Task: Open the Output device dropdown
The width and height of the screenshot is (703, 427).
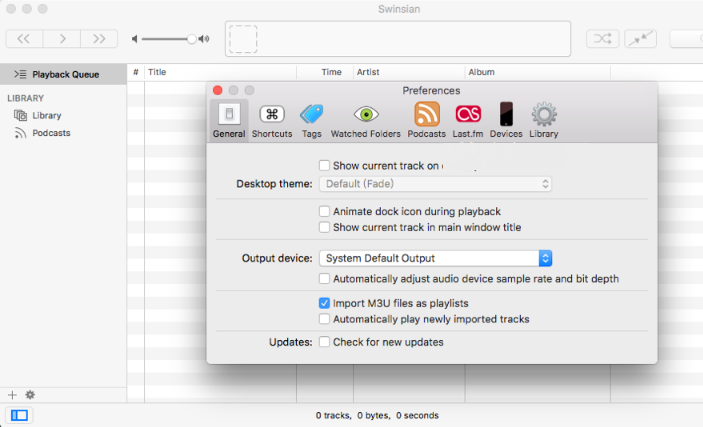Action: point(435,258)
